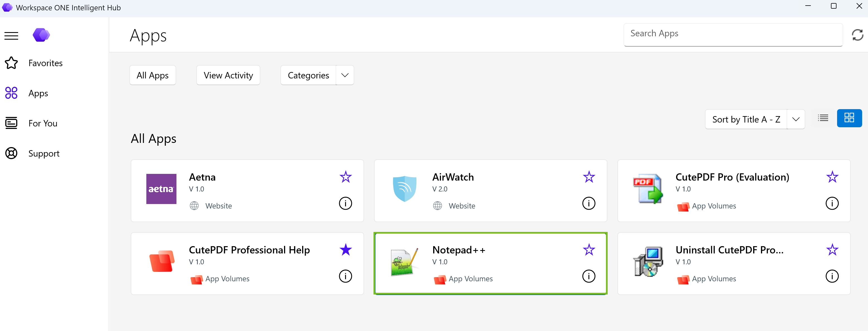The height and width of the screenshot is (331, 868).
Task: Open the Notepad++ app title
Action: tap(459, 250)
